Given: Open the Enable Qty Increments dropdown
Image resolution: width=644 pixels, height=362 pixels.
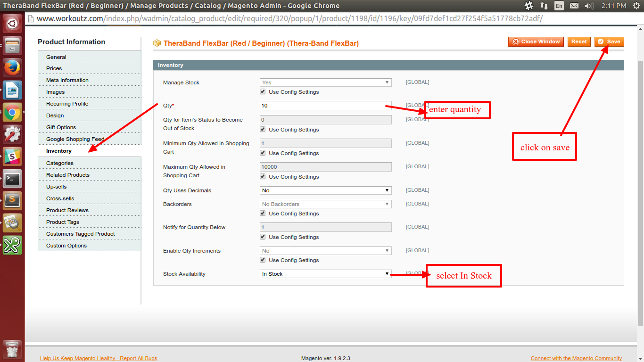Looking at the screenshot, I should (x=326, y=251).
